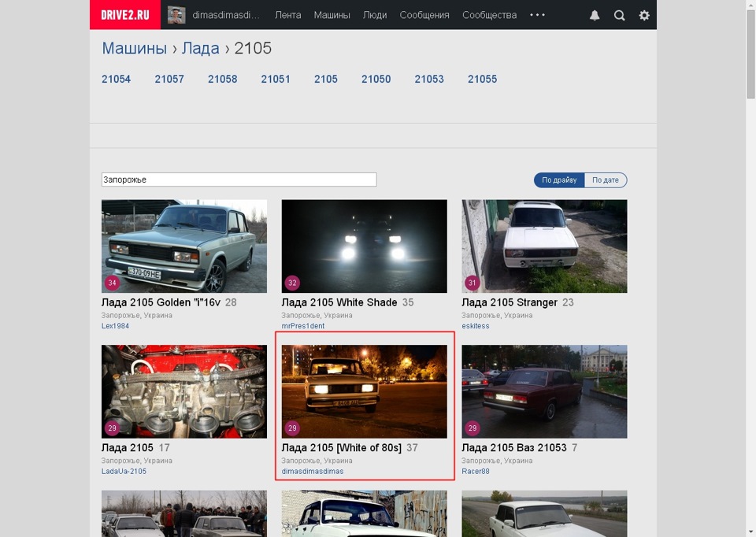
Task: Open user eskitess profile link
Action: coord(476,326)
